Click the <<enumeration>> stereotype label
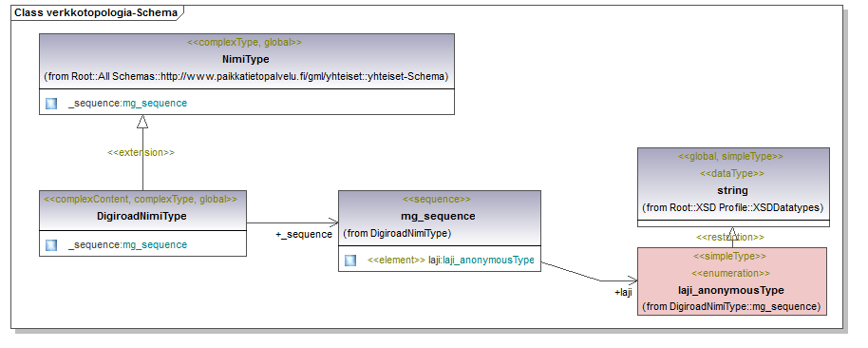Image resolution: width=868 pixels, height=348 pixels. (x=730, y=273)
